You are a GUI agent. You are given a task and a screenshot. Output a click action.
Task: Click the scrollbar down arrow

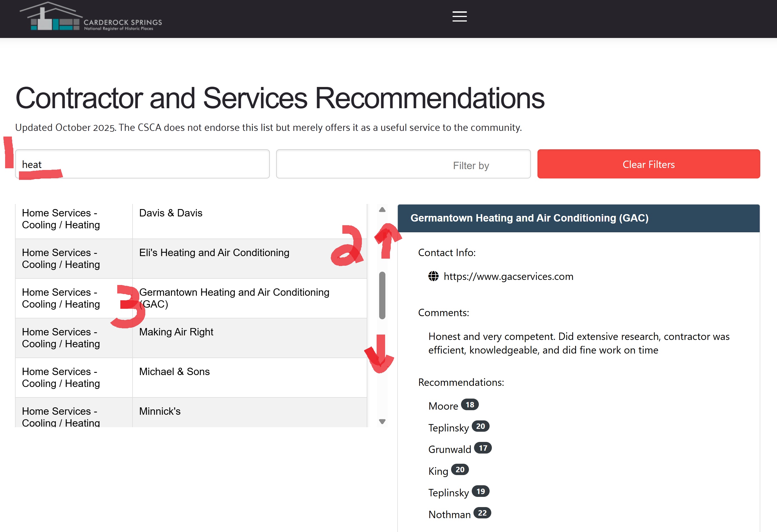click(382, 421)
